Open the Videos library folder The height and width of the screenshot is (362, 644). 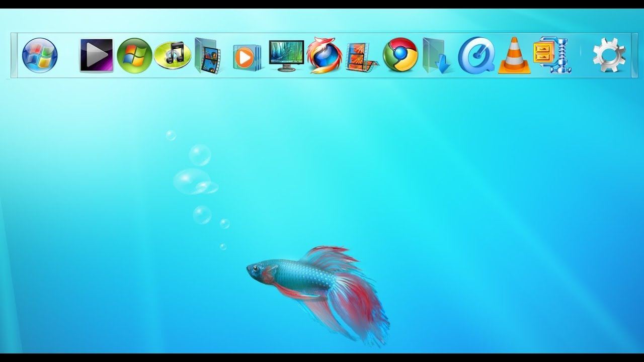pos(208,56)
